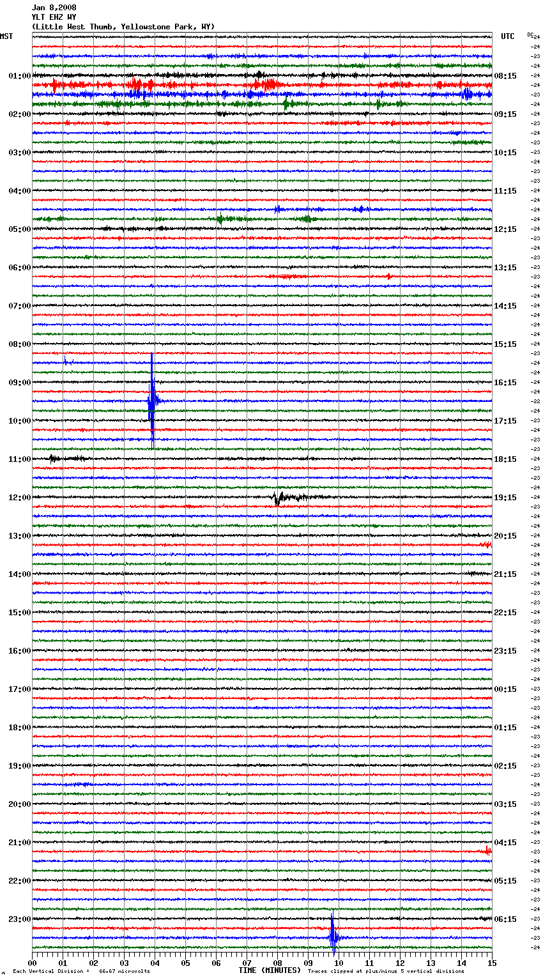Click the 16:15 UTC time label

[505, 383]
